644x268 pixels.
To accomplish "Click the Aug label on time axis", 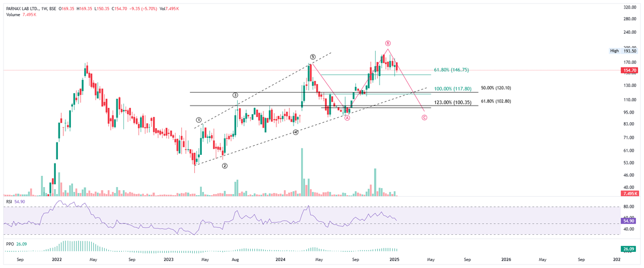I will pyautogui.click(x=235, y=259).
